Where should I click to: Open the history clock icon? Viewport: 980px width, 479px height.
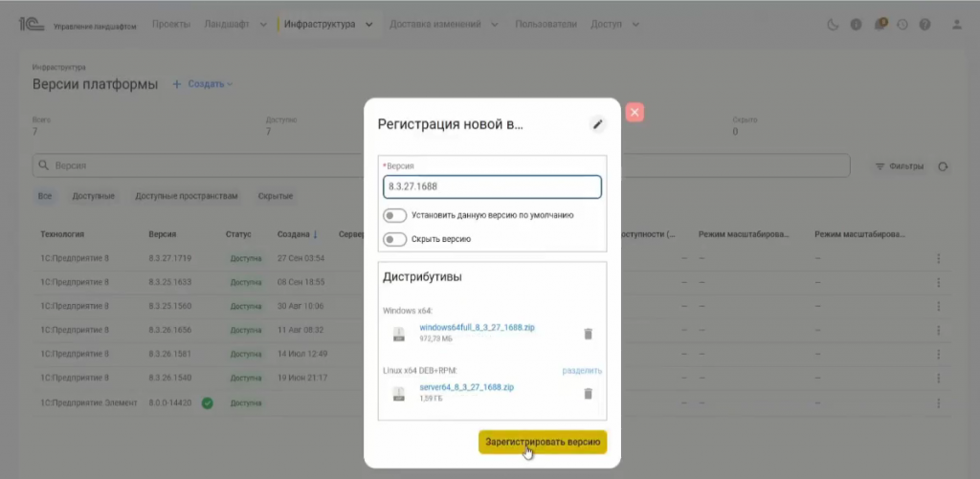pos(902,25)
